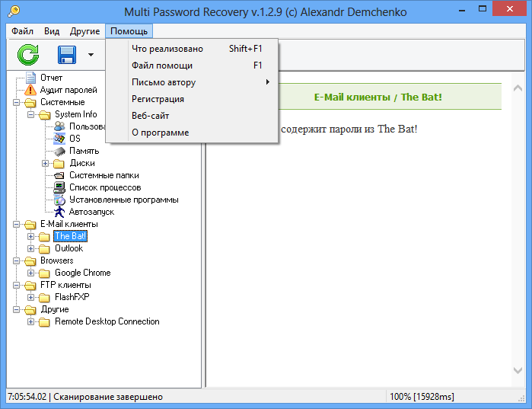This screenshot has width=532, height=409.
Task: Click the Browsers folder icon
Action: [x=30, y=260]
